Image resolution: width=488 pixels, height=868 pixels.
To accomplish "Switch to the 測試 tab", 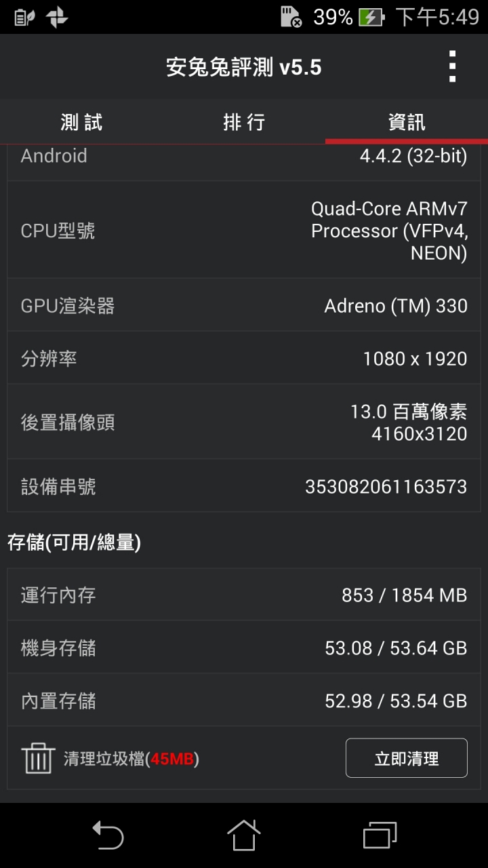I will tap(81, 122).
